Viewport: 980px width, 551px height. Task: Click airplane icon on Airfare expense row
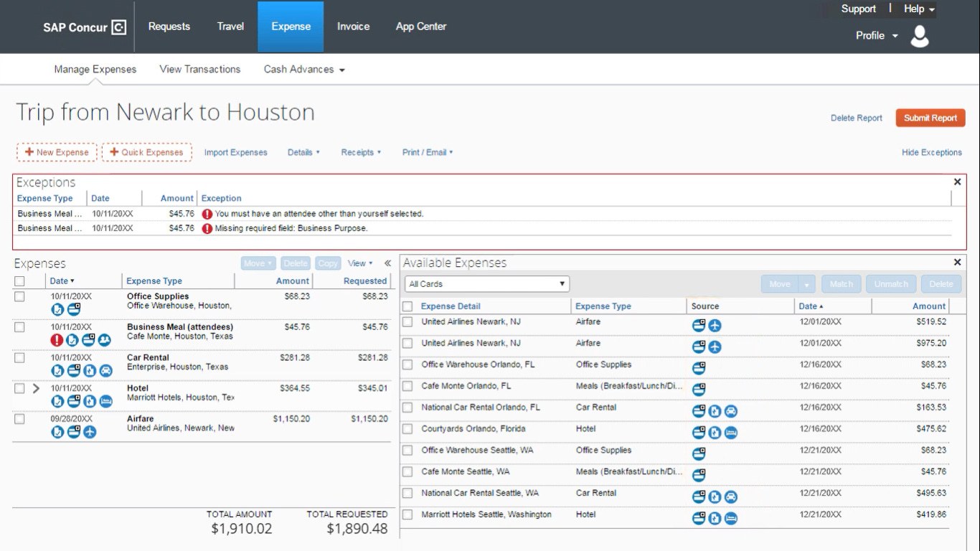click(x=90, y=432)
